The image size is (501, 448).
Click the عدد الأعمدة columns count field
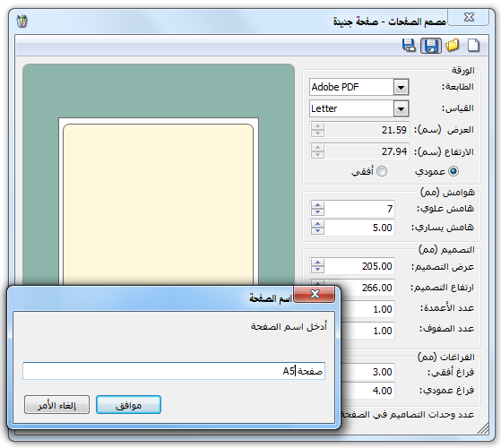(368, 309)
